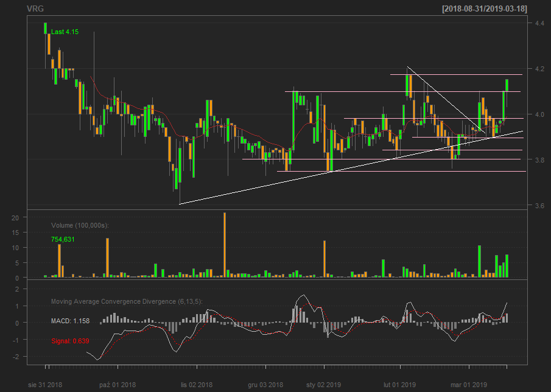Click the 'mar 01 2019' date label
Screen dimensions: 551x392
click(x=469, y=385)
